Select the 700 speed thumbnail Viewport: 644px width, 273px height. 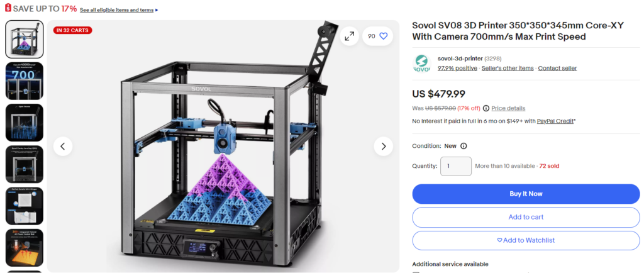click(x=25, y=81)
